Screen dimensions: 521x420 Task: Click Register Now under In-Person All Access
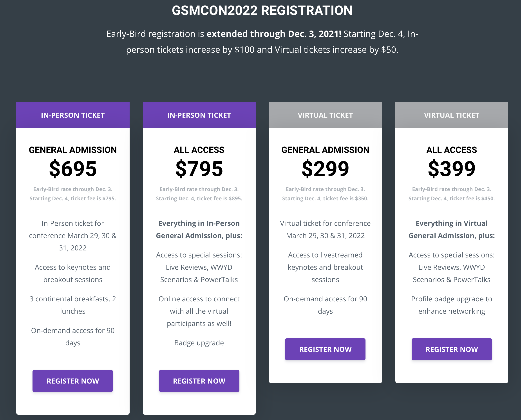[x=199, y=381]
